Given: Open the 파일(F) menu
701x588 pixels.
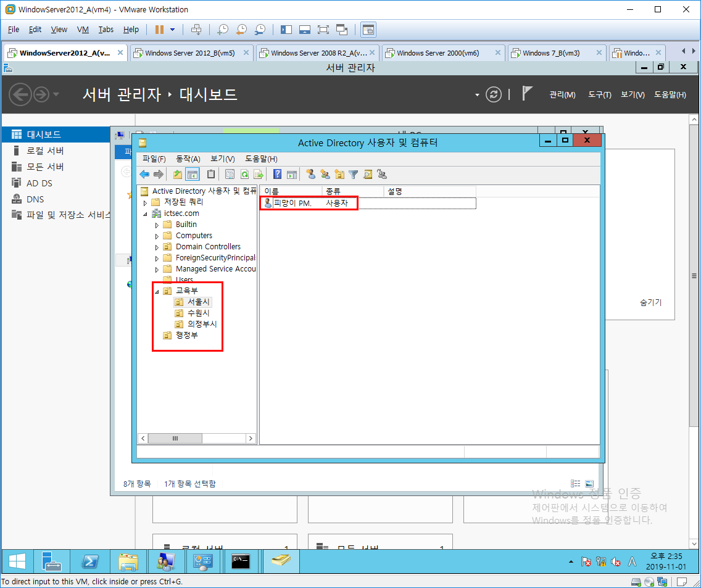Looking at the screenshot, I should tap(154, 159).
